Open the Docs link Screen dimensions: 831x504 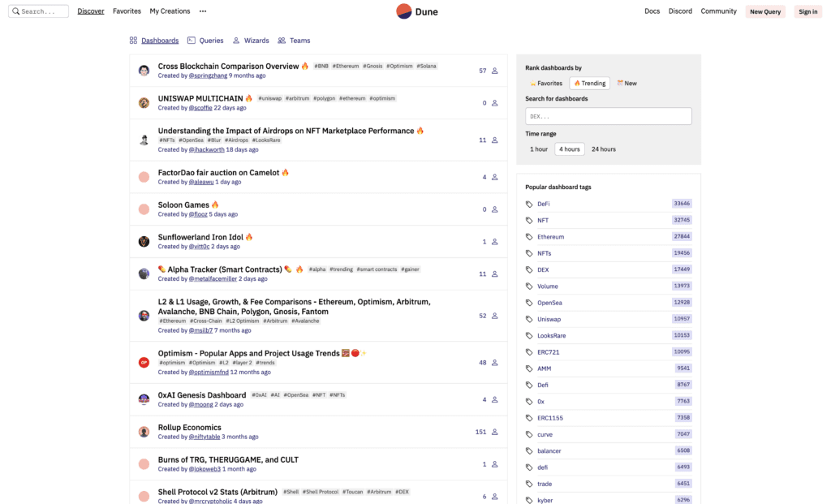tap(652, 11)
